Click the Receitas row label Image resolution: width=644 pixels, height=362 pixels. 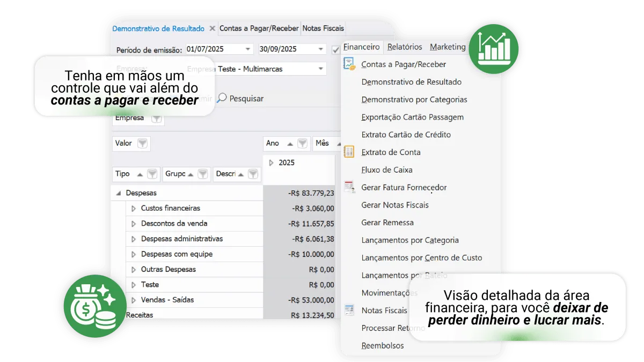[x=139, y=315]
